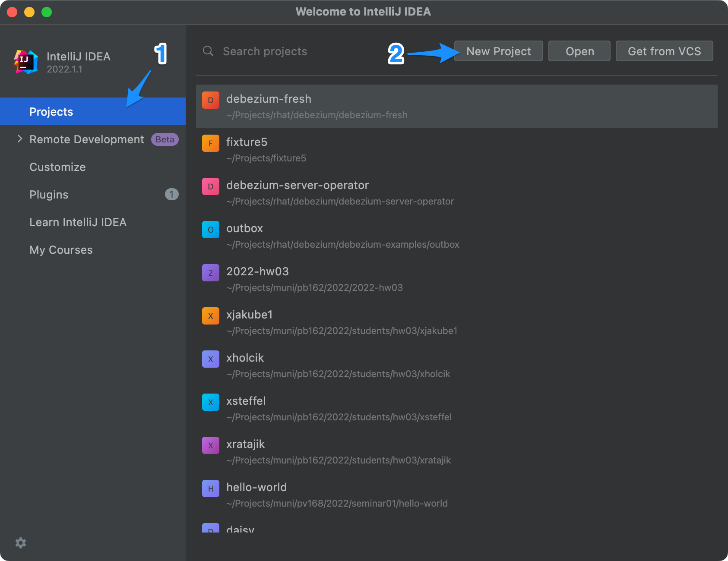Click the X icon for xholcik
This screenshot has width=728, height=561.
tap(211, 359)
